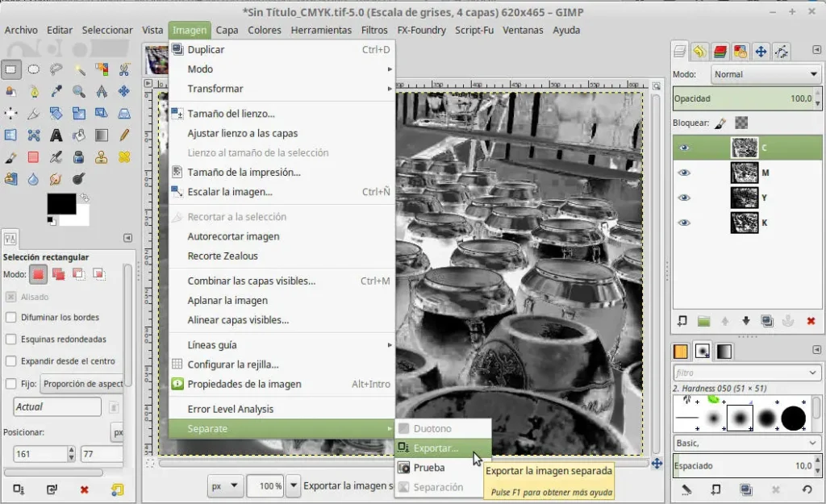Choose the Free Select lasso tool
Image resolution: width=826 pixels, height=504 pixels.
click(56, 69)
